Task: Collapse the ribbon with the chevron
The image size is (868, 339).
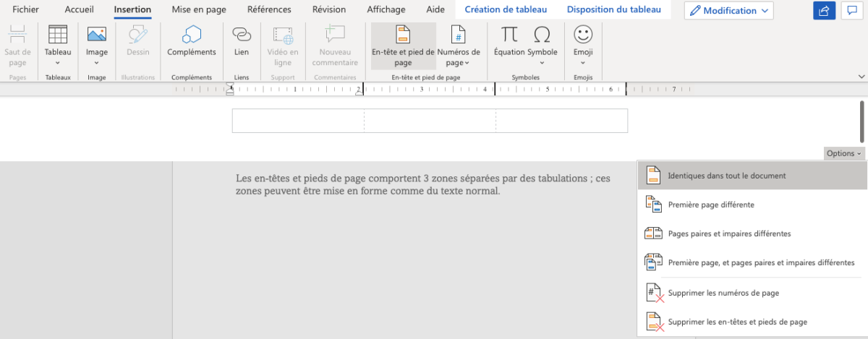Action: point(861,76)
